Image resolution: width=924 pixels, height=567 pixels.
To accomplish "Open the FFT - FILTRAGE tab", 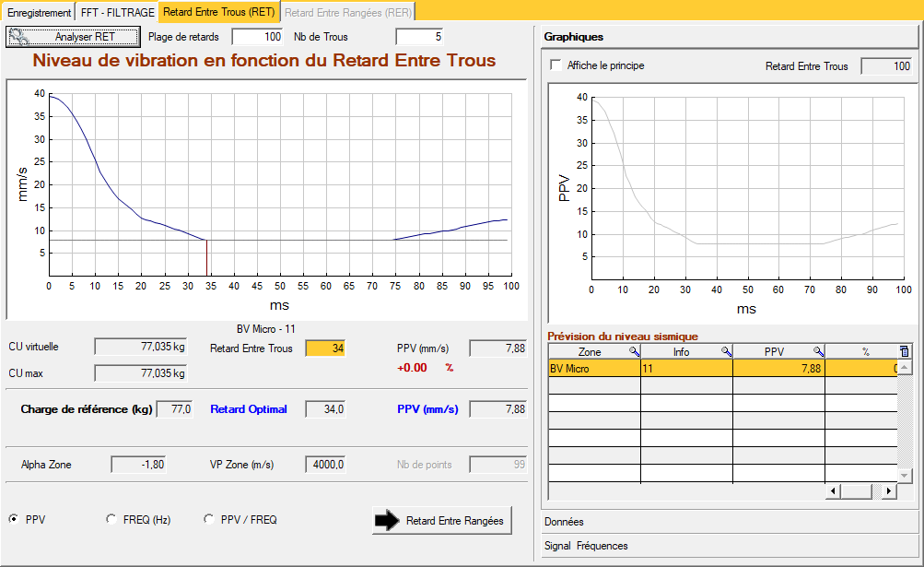I will tap(117, 12).
